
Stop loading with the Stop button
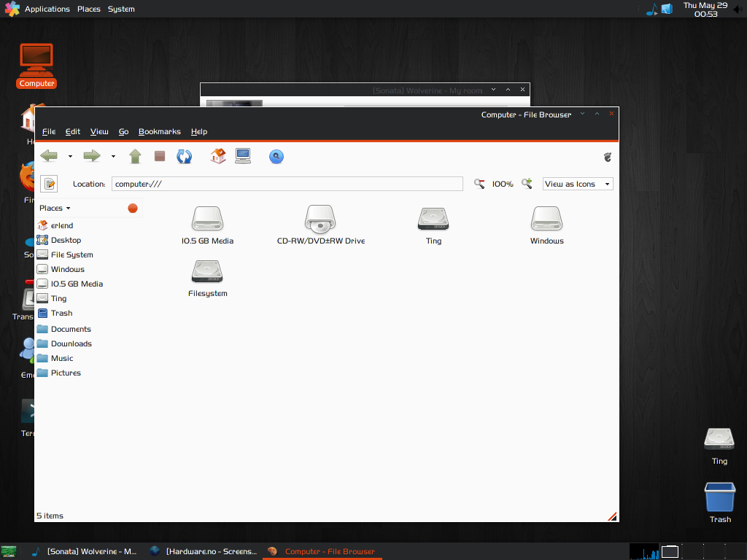tap(160, 156)
